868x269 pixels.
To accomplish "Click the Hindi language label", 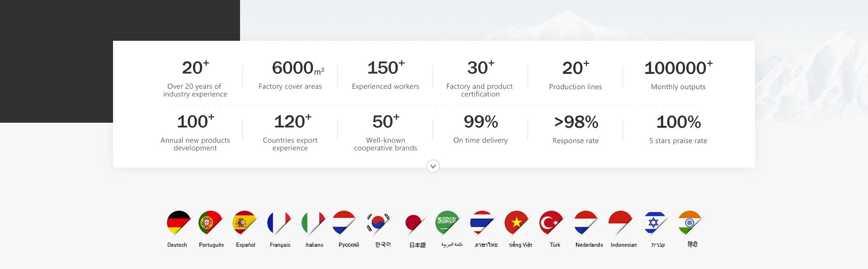I will coord(692,245).
